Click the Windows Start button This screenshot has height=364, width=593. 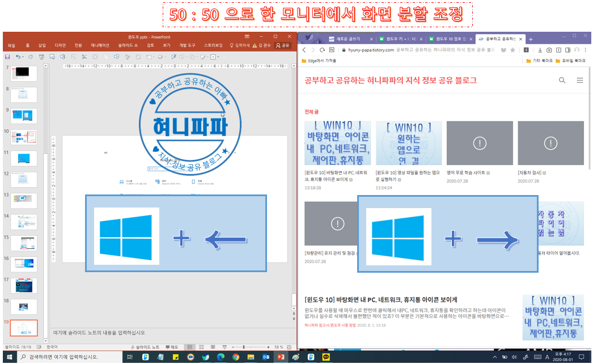[x=10, y=357]
